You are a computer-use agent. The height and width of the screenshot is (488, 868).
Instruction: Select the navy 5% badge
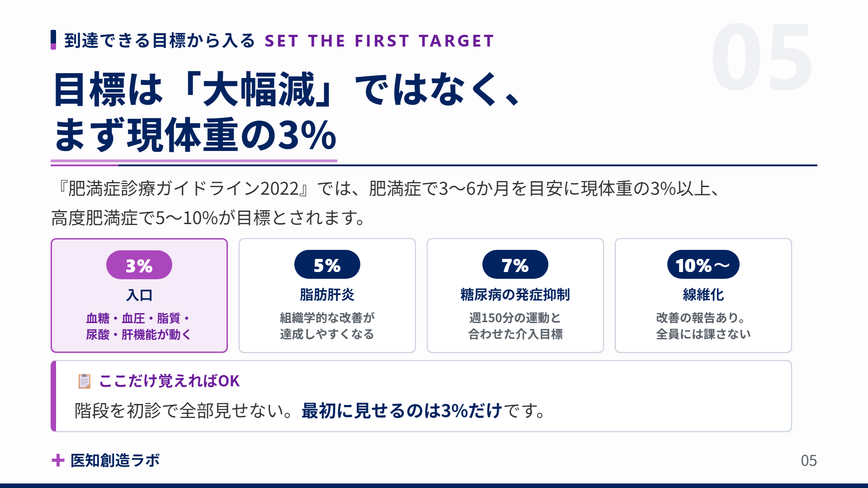coord(327,264)
